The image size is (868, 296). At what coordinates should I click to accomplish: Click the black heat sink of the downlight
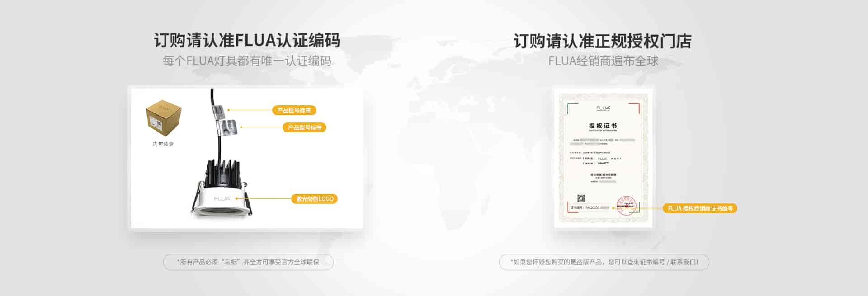(x=222, y=173)
